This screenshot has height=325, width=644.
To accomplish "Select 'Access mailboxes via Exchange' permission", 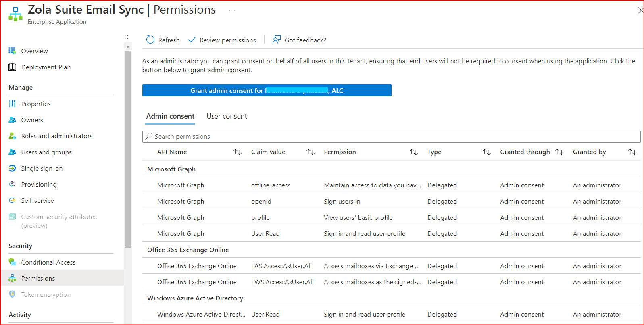I will (x=371, y=266).
